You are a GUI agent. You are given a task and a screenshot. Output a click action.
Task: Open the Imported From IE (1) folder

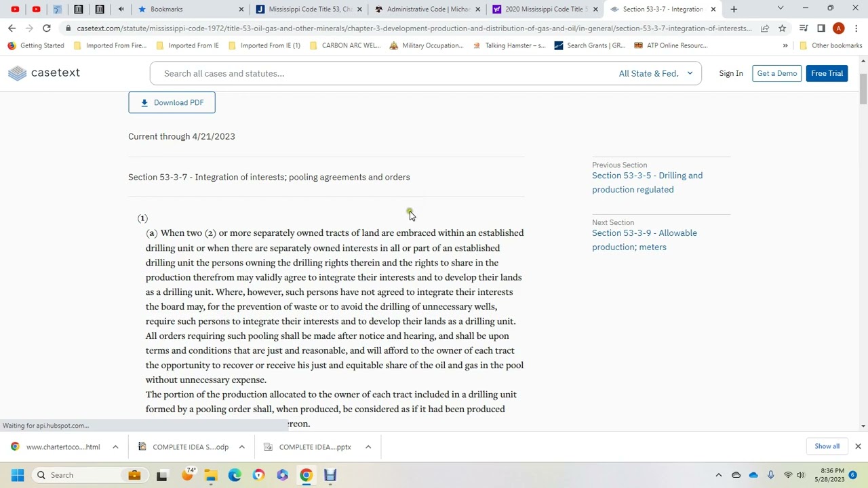264,45
